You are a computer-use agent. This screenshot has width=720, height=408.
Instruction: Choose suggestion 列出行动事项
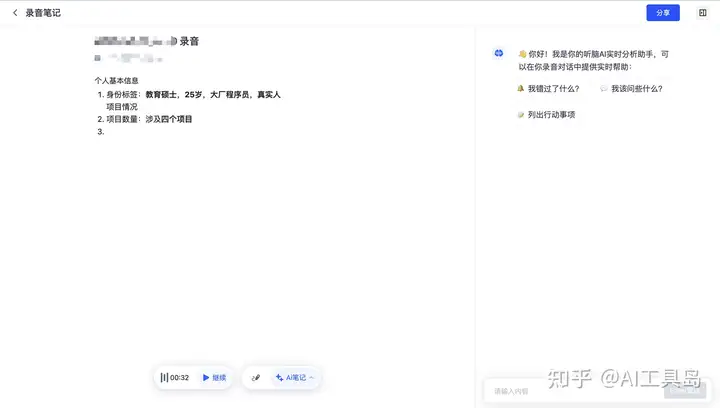point(546,115)
